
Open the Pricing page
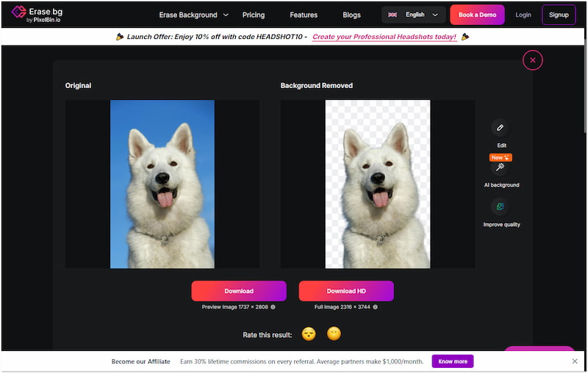click(254, 15)
